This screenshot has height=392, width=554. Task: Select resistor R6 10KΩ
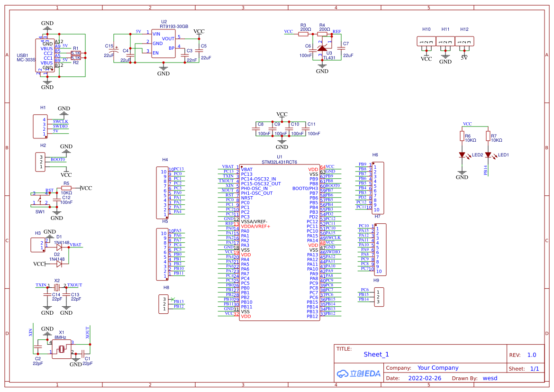tap(462, 137)
